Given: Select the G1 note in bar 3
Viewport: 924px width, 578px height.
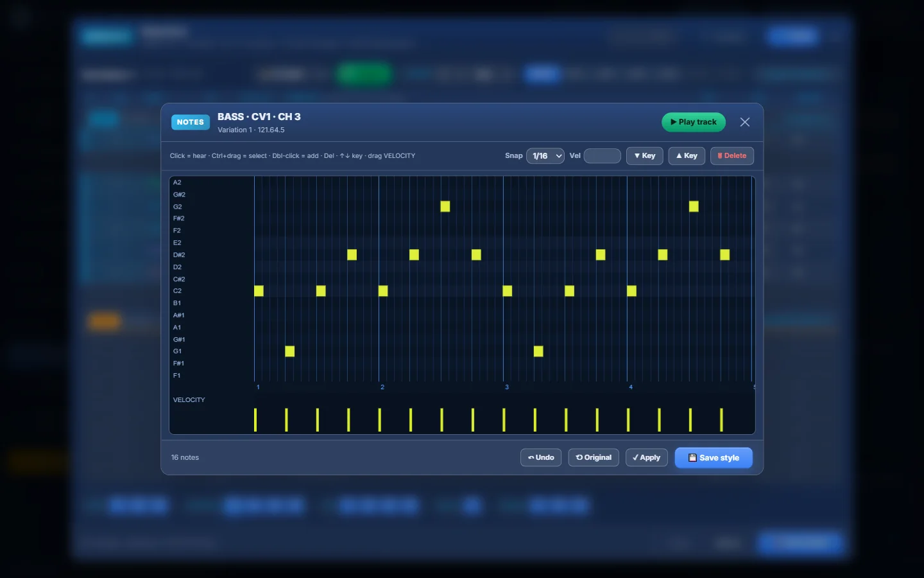Looking at the screenshot, I should (x=538, y=351).
